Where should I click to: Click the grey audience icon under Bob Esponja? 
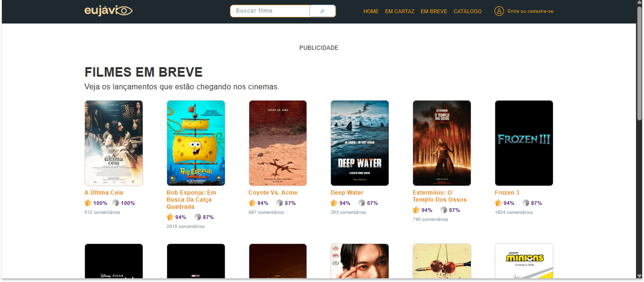click(198, 217)
